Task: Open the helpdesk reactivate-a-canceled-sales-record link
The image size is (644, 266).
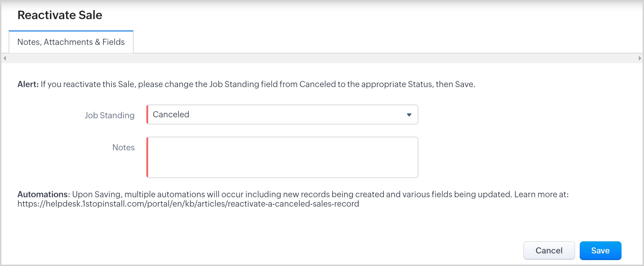Action: (188, 204)
